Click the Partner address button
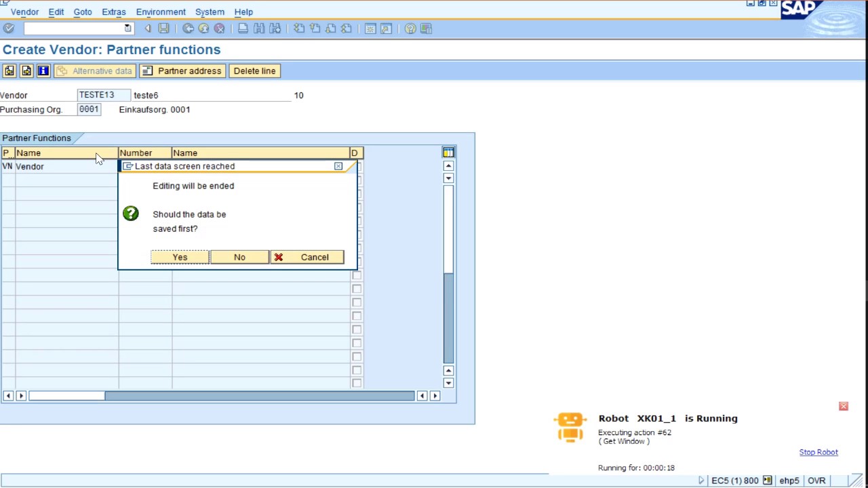The image size is (868, 488). click(x=182, y=70)
